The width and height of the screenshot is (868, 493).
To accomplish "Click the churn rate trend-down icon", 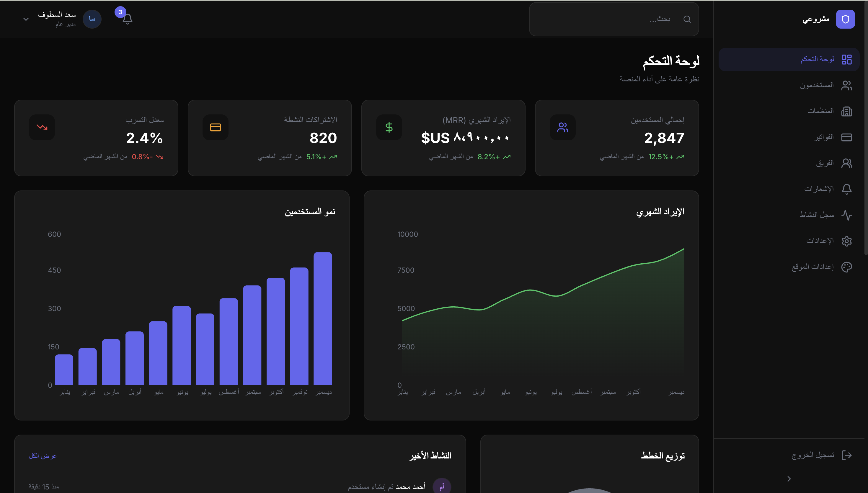I will (x=42, y=127).
